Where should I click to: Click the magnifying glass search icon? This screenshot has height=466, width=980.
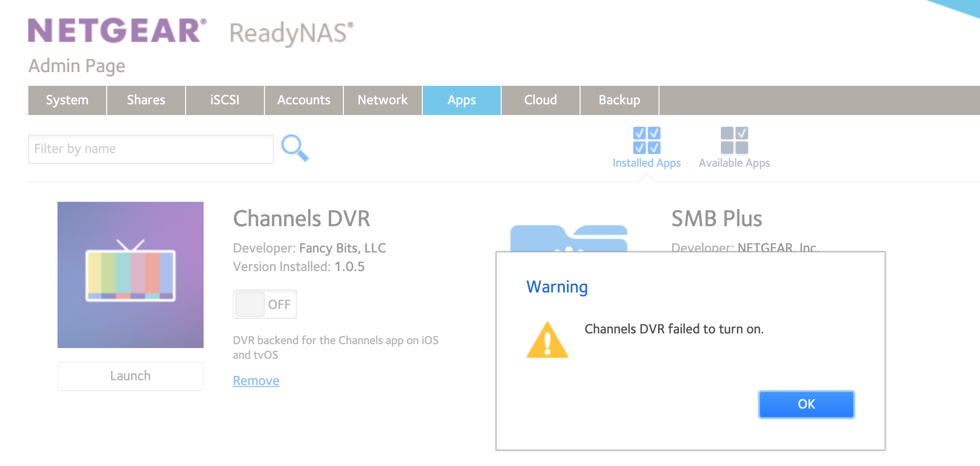tap(295, 148)
